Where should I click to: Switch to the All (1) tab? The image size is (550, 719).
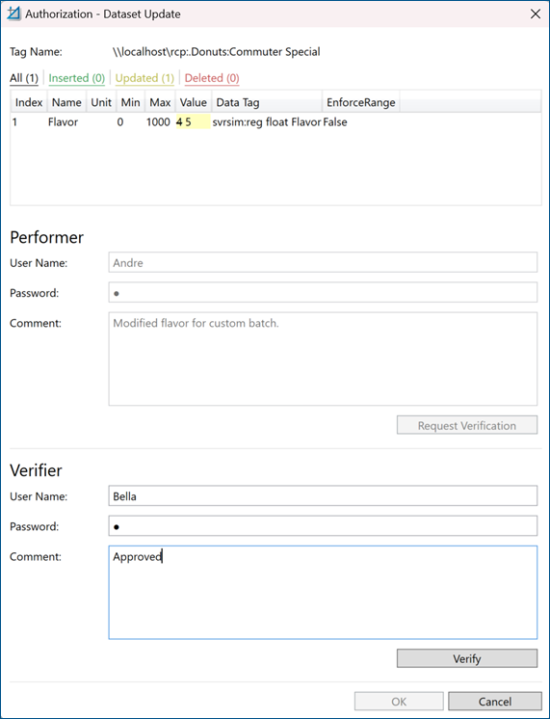tap(24, 78)
